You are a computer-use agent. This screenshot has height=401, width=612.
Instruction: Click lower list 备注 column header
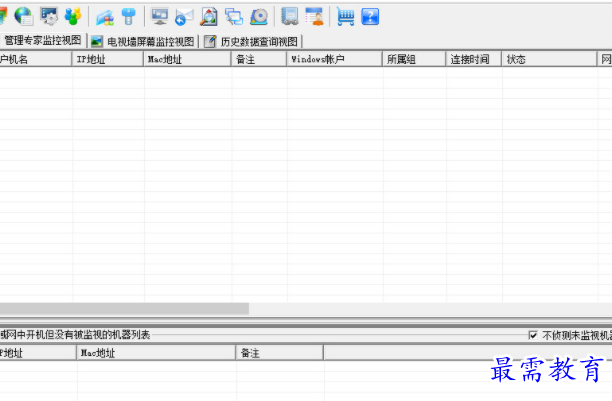pyautogui.click(x=279, y=353)
